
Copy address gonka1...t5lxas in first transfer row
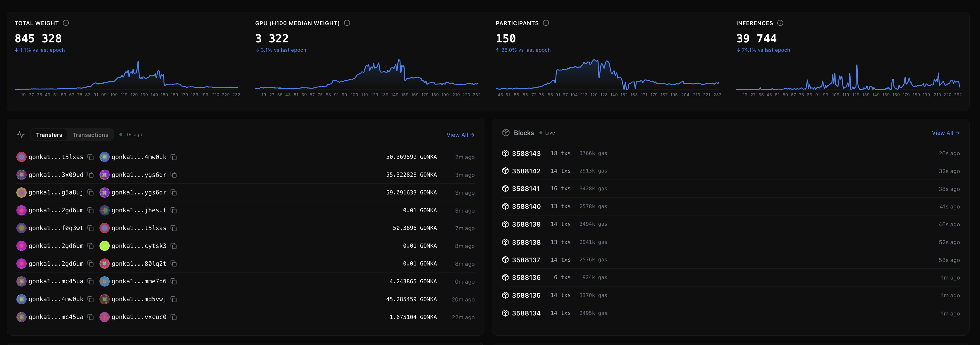[x=91, y=157]
